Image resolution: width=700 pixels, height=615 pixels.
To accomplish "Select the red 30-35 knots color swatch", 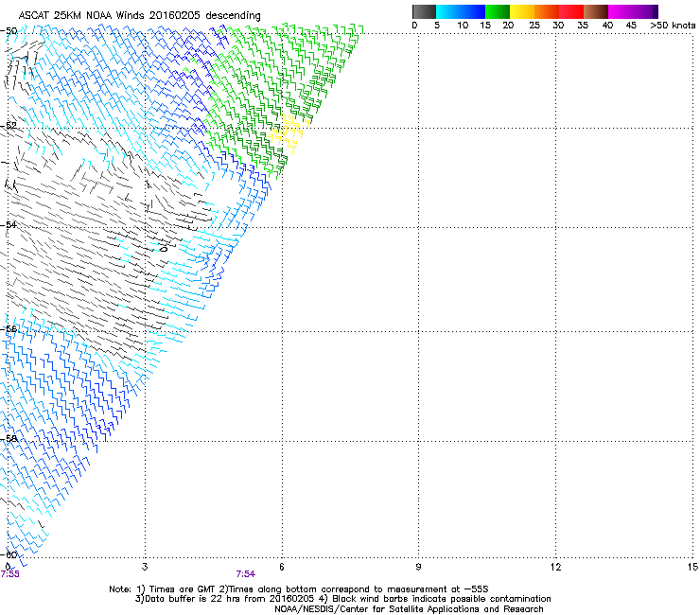I will [571, 11].
